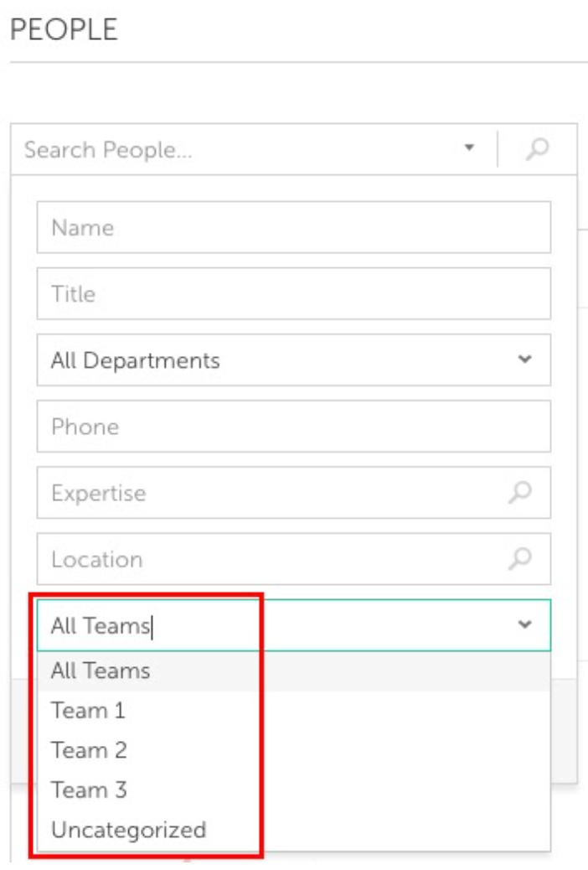
Task: Select the Uncategorized team option
Action: pos(293,830)
